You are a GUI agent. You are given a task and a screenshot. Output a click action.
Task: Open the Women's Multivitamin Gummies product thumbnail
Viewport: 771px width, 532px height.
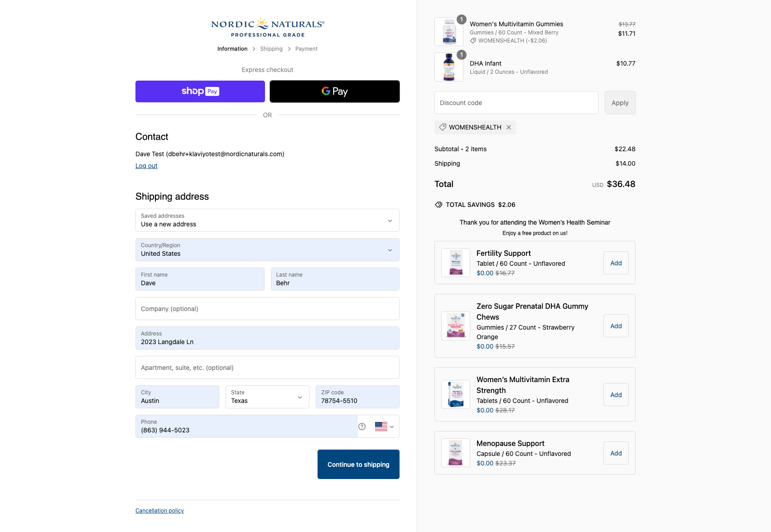tap(448, 32)
